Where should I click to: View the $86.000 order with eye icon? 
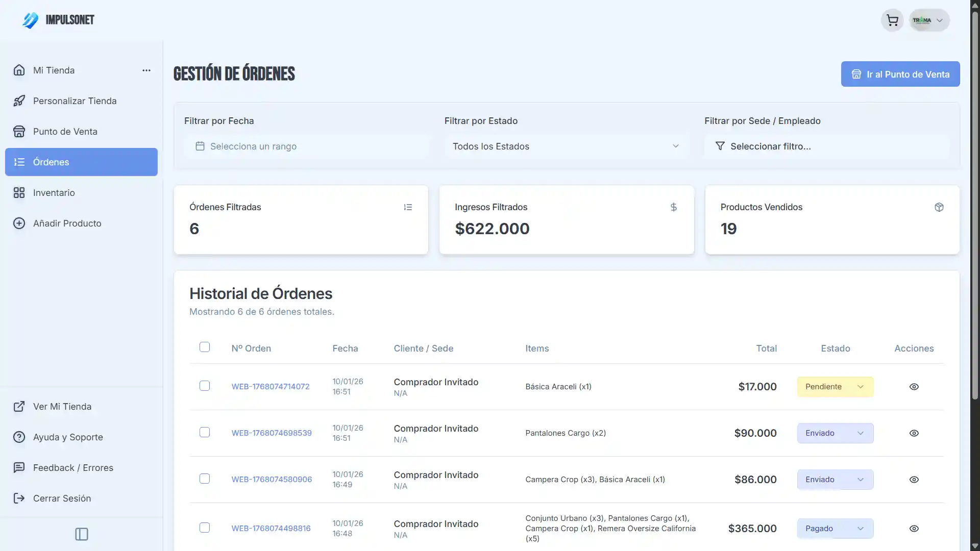pos(914,480)
